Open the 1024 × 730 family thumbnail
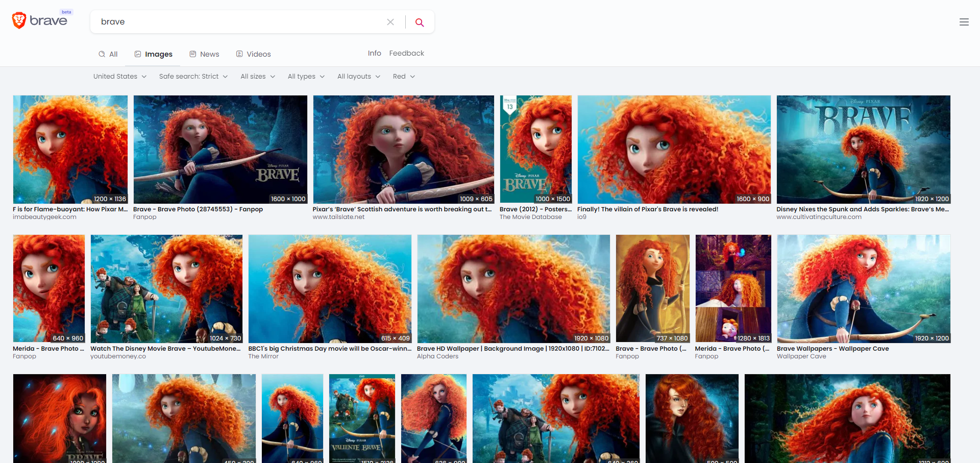This screenshot has height=463, width=980. [x=166, y=288]
